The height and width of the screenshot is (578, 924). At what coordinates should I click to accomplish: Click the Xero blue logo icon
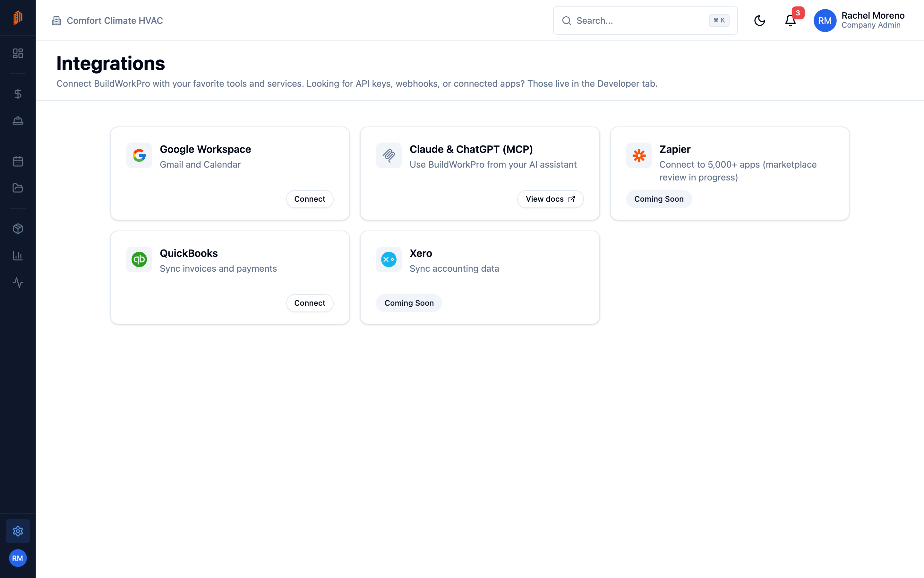389,259
